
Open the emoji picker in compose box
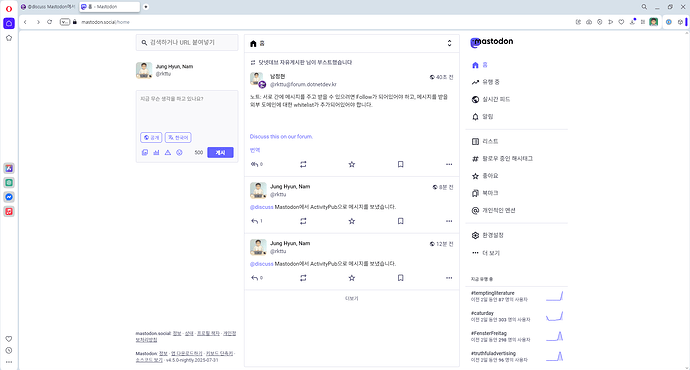tap(179, 152)
